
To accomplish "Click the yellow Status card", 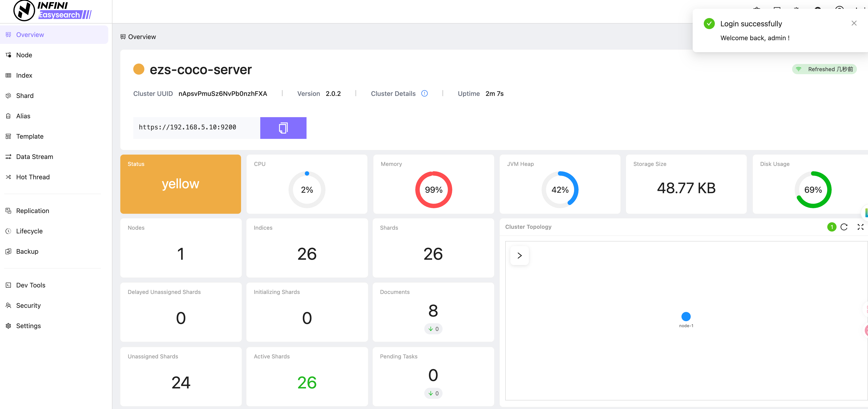I will [181, 184].
